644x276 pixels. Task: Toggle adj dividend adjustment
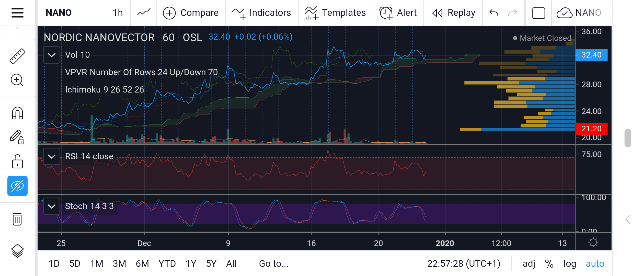[x=529, y=264]
